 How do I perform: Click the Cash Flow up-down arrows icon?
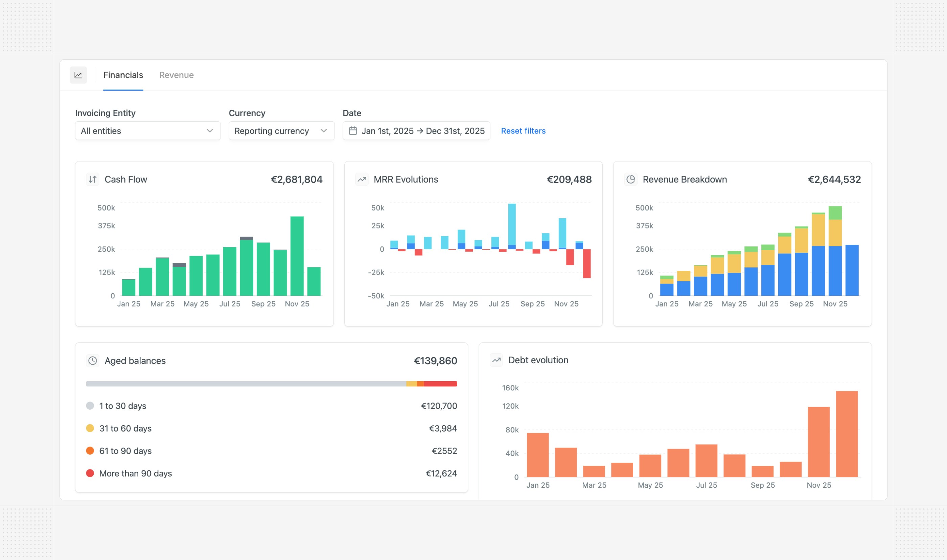coord(93,179)
